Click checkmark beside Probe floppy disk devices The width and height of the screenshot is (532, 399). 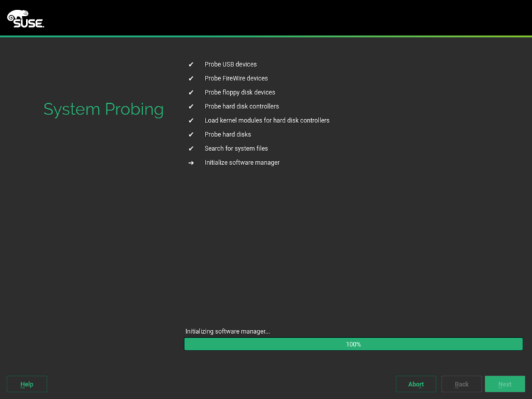coord(191,92)
